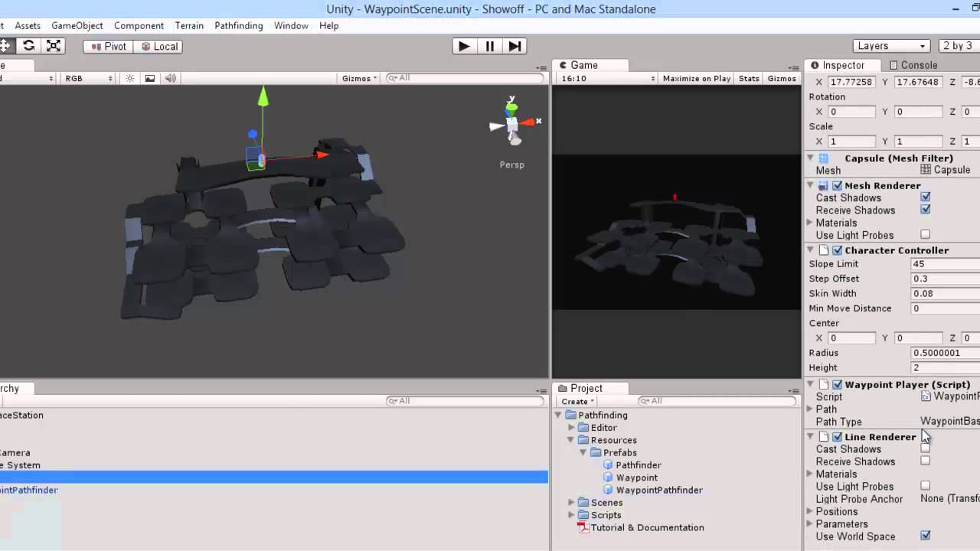Toggle Mesh Renderer Use Light Probes
Screen dimensions: 980x551
click(926, 235)
